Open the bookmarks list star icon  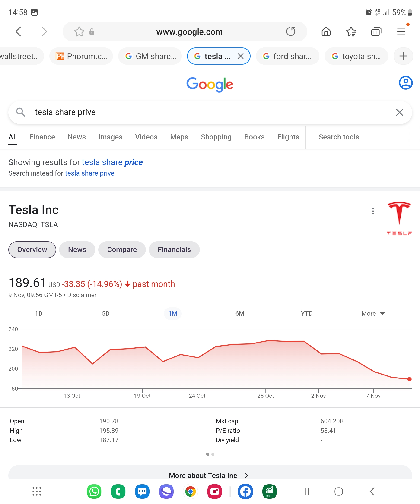[x=351, y=31]
